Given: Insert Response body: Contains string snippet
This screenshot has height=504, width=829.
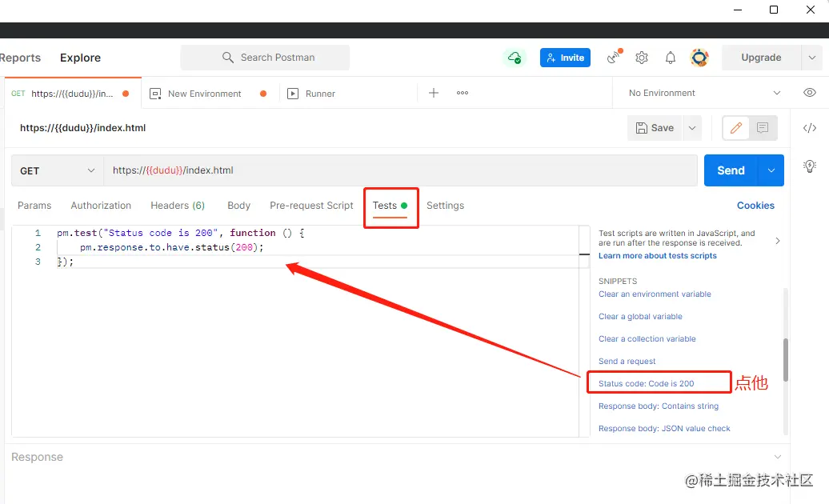Looking at the screenshot, I should pos(659,406).
